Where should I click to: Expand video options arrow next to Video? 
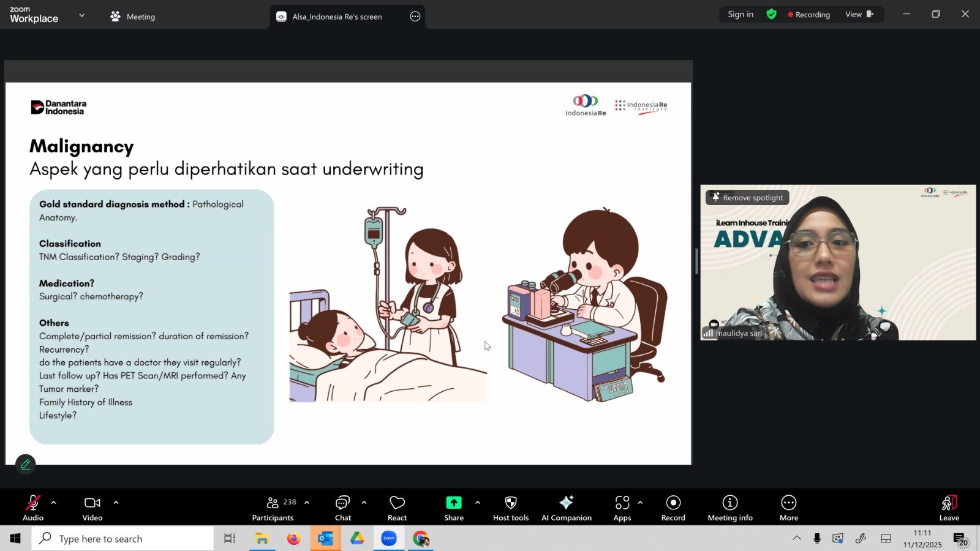(116, 503)
